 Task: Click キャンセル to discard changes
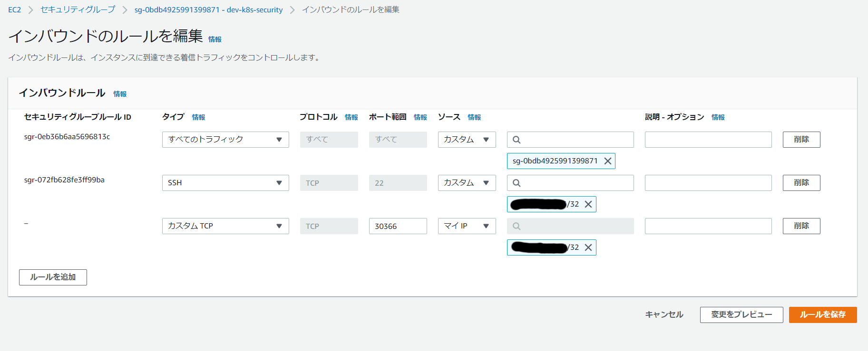click(664, 315)
